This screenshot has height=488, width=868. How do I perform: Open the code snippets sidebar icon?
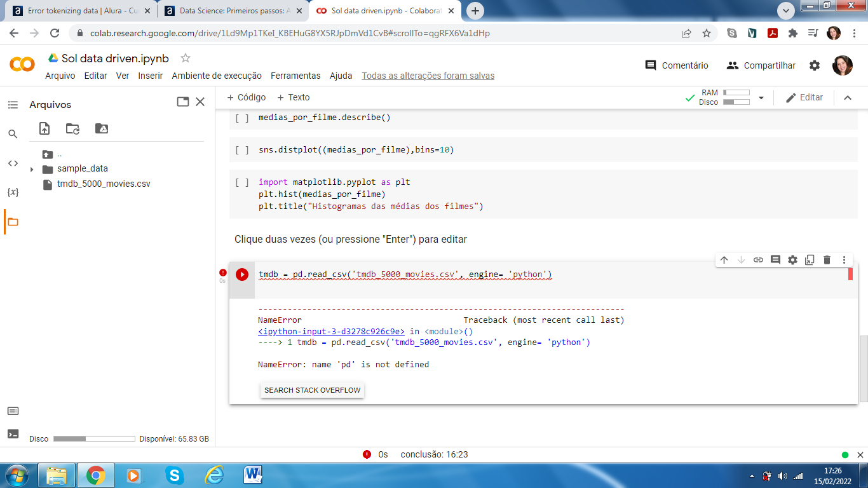click(x=13, y=163)
